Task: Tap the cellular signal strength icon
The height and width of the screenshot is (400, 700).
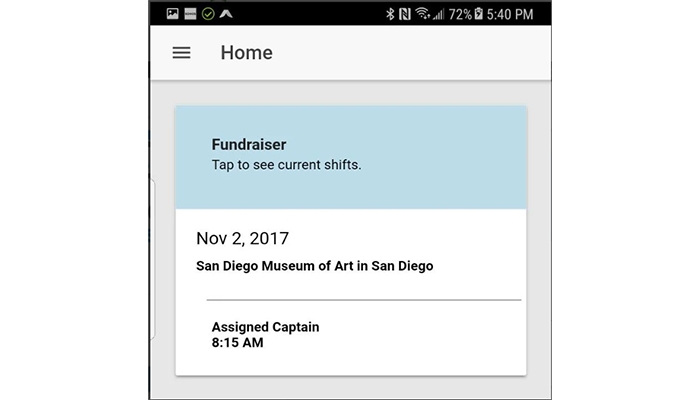Action: [x=439, y=13]
